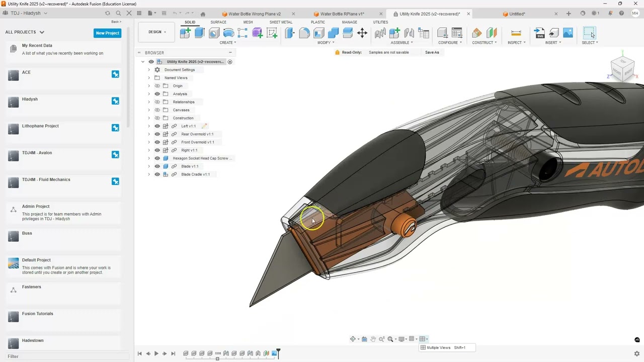Toggle visibility of Canvases folder

click(157, 110)
